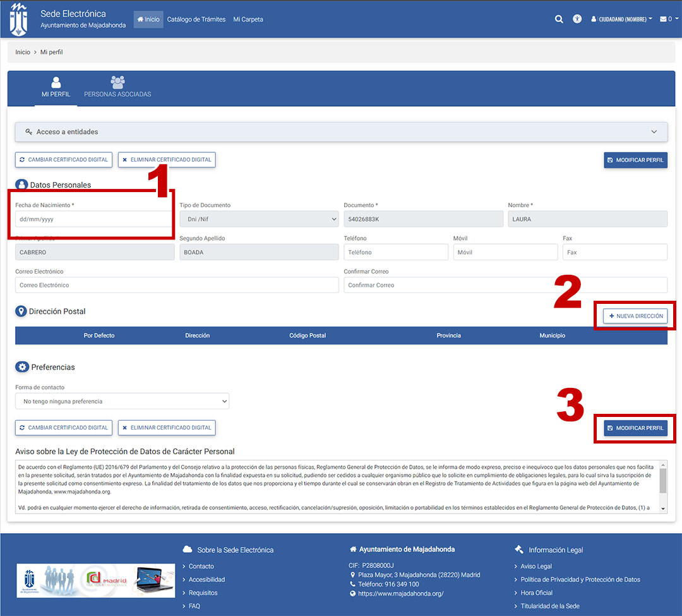The width and height of the screenshot is (682, 616).
Task: Go to Mi Carpeta in the navbar
Action: (x=248, y=20)
